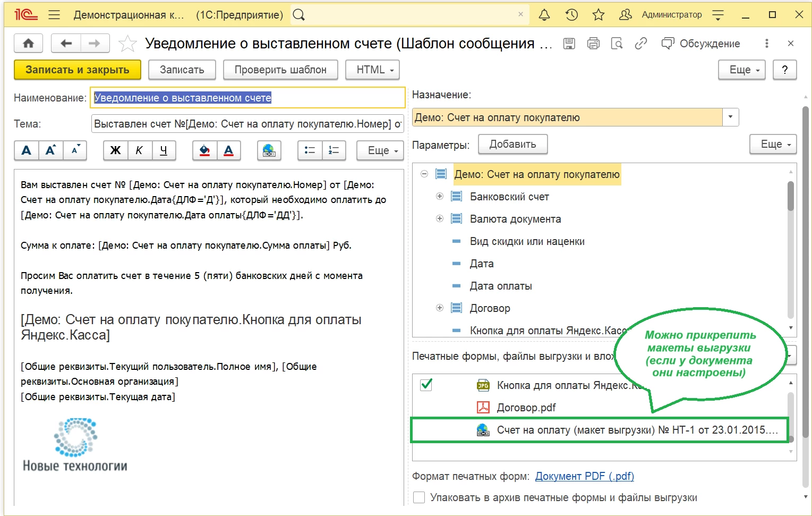The image size is (812, 516).
Task: Expand the Банковский счет tree node
Action: pyautogui.click(x=440, y=197)
